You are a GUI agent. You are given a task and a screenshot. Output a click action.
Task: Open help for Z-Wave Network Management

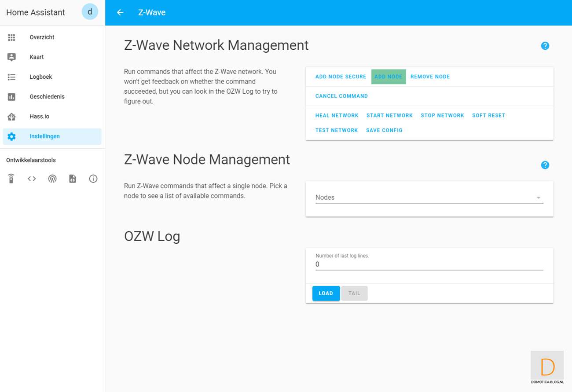click(545, 46)
